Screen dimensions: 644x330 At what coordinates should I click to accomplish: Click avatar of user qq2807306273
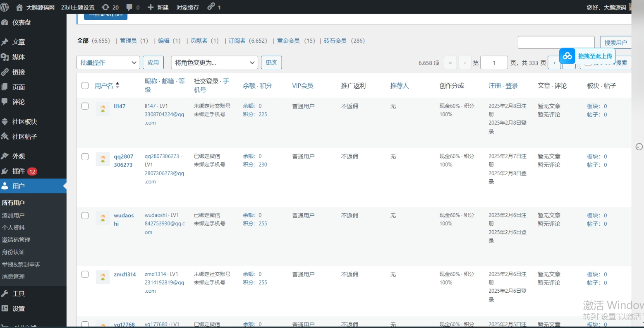[103, 159]
